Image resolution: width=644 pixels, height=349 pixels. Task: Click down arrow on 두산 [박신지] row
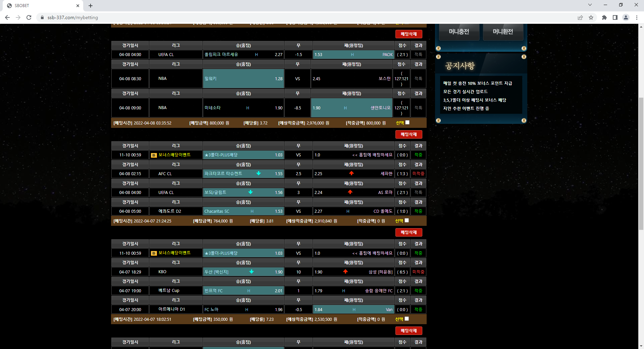click(x=252, y=272)
